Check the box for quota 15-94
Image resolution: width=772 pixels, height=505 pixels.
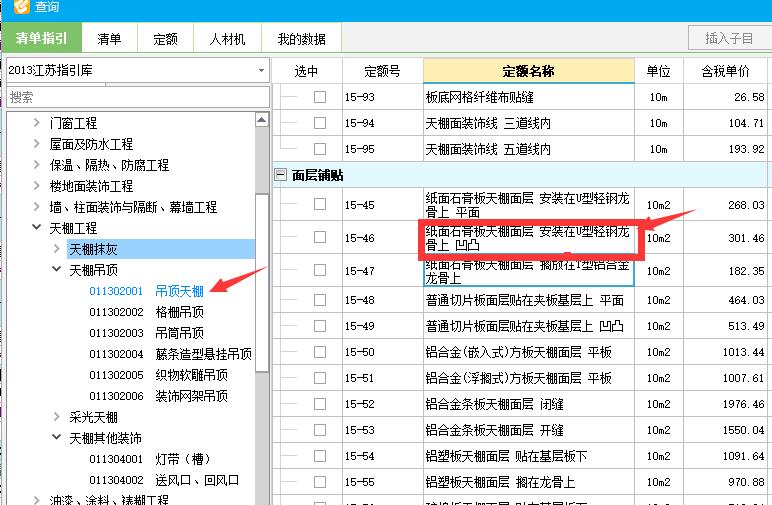(320, 123)
